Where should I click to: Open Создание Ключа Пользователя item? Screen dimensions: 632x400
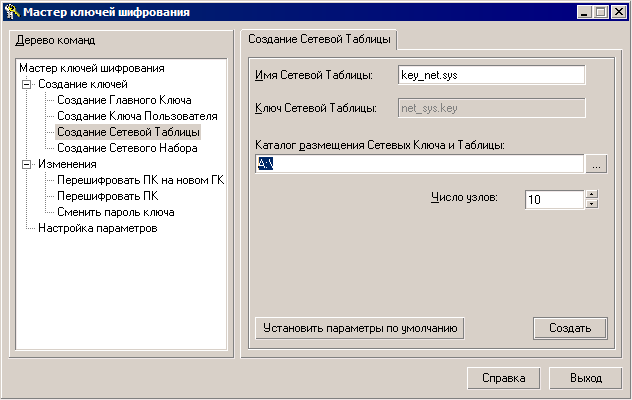click(x=137, y=116)
